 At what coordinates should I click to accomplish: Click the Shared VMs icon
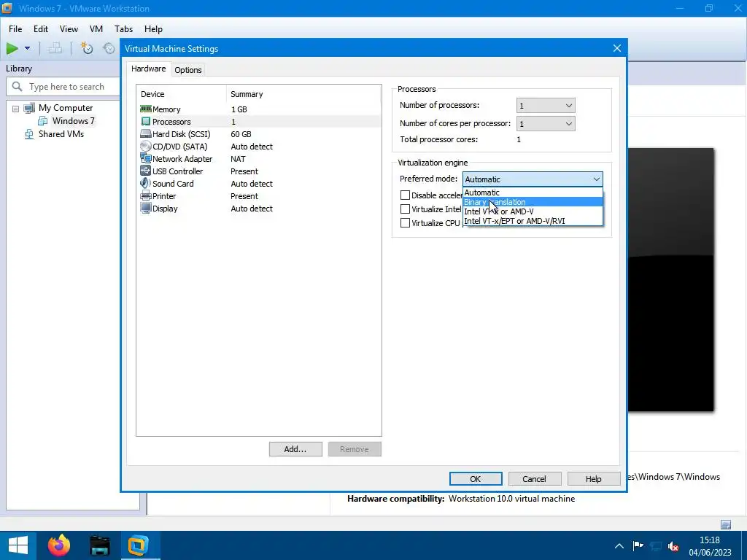pos(29,134)
